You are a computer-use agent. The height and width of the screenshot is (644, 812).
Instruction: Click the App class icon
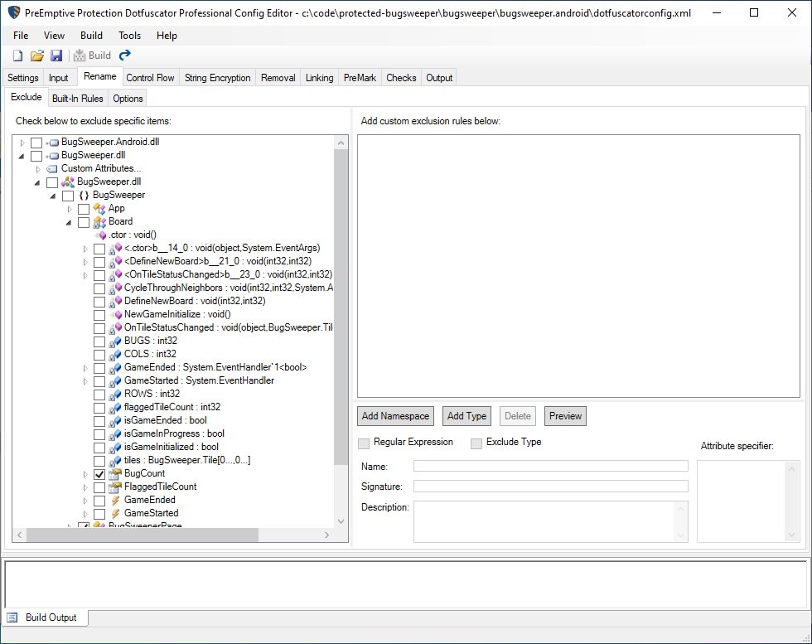[x=99, y=209]
